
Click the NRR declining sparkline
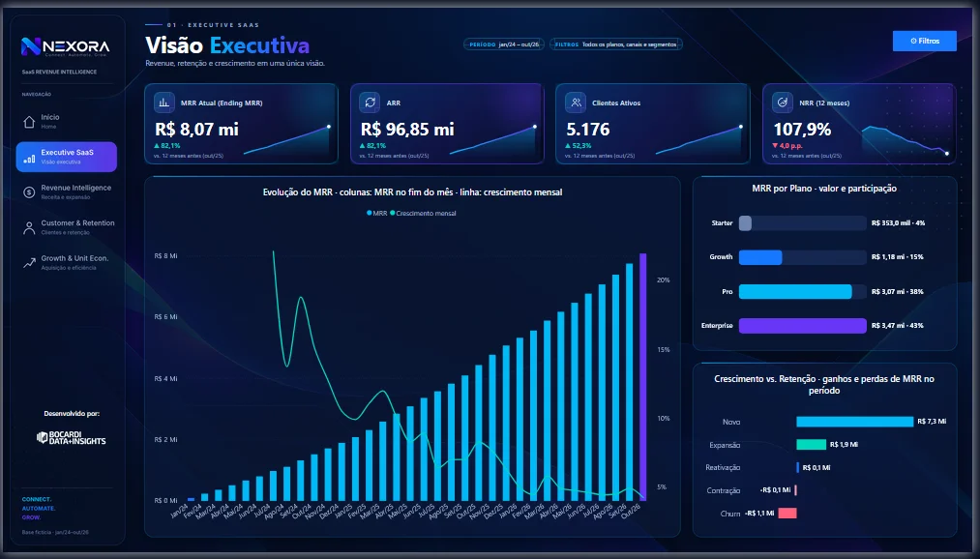905,140
